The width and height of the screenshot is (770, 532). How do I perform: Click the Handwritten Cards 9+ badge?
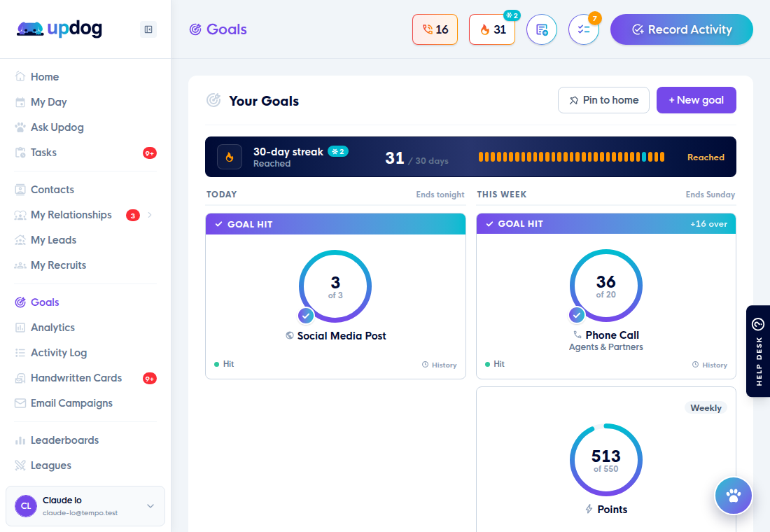[149, 379]
